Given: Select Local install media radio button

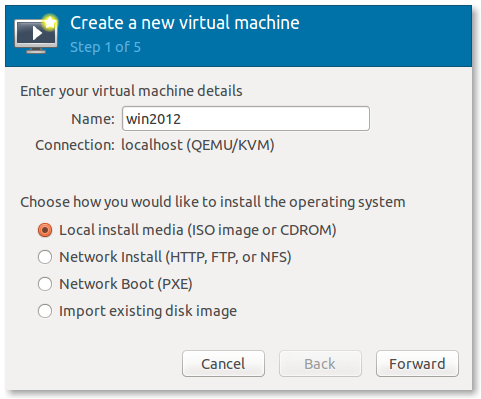Looking at the screenshot, I should point(45,230).
